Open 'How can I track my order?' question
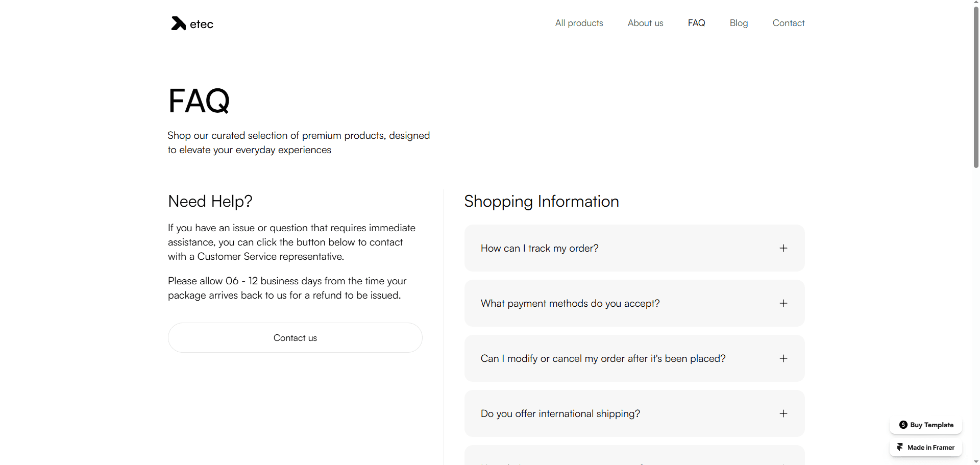 (634, 248)
